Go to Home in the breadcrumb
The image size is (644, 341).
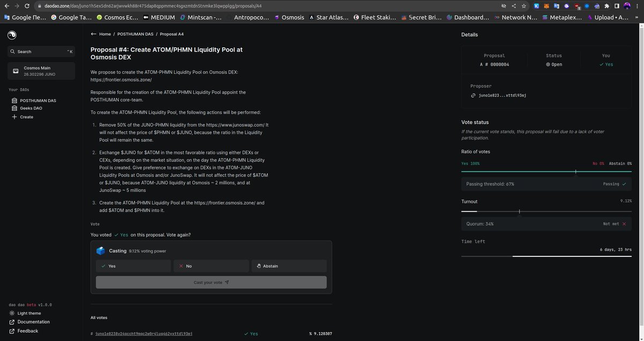pos(105,34)
